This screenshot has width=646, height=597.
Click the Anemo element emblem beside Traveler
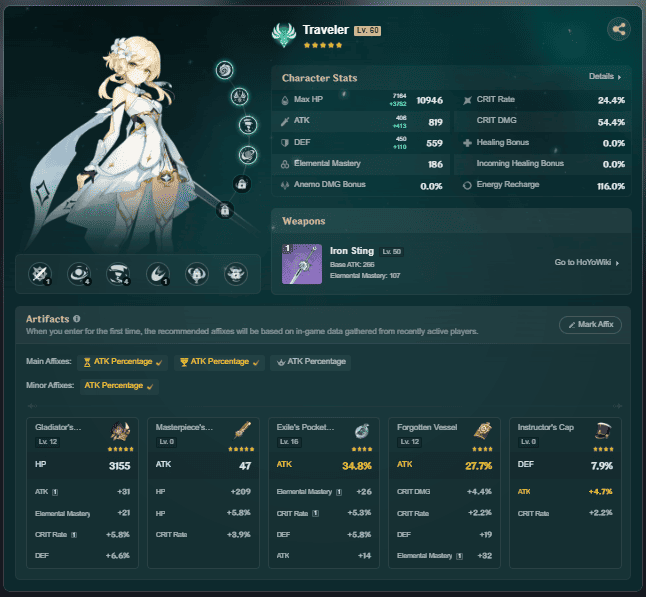click(x=284, y=35)
